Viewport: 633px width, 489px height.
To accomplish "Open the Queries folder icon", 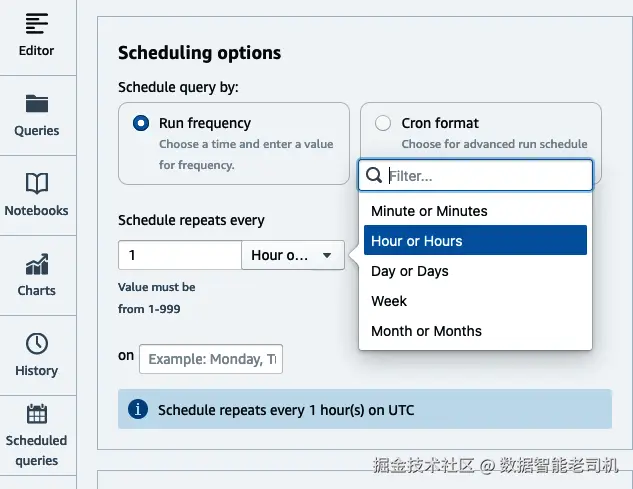I will tap(37, 104).
